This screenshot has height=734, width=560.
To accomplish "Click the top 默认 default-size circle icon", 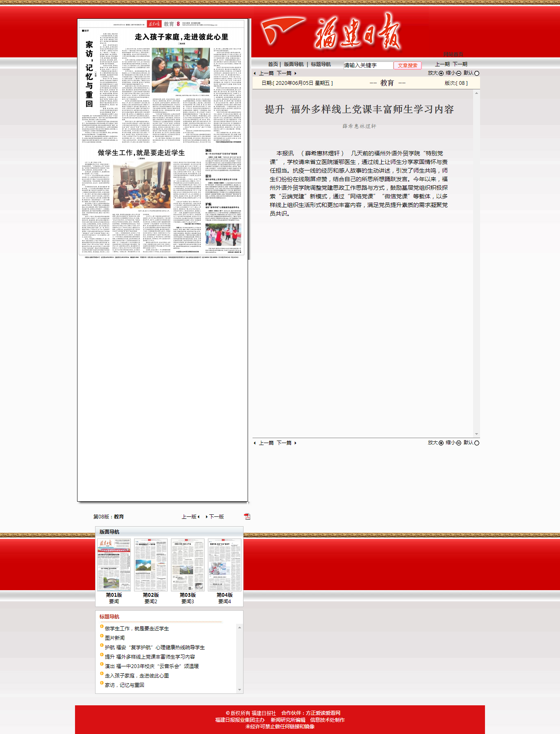I will pyautogui.click(x=476, y=73).
